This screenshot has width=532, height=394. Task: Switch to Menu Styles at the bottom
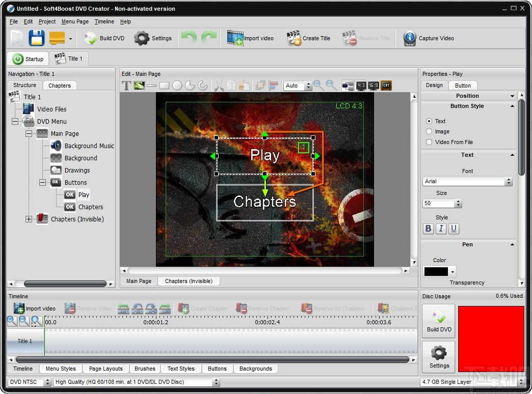pyautogui.click(x=61, y=369)
